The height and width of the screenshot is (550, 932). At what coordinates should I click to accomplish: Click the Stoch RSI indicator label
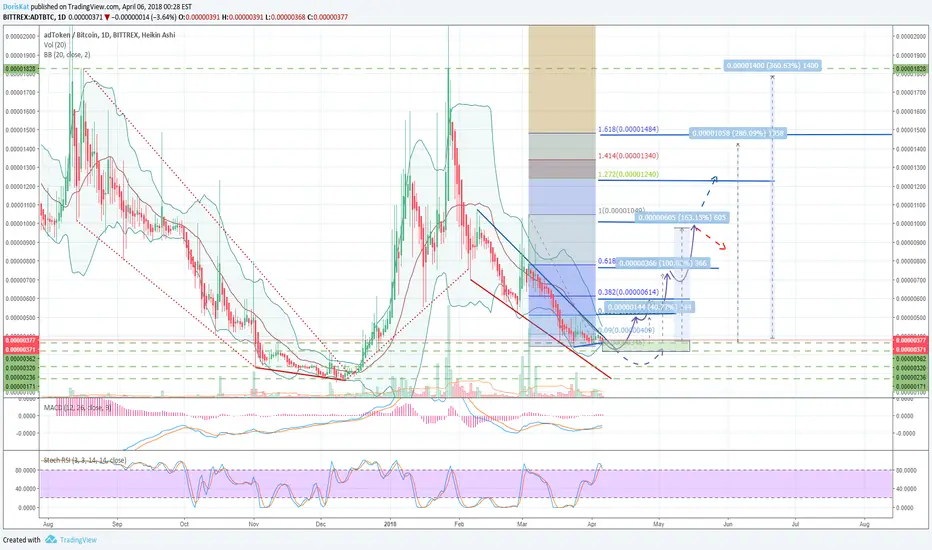point(84,460)
